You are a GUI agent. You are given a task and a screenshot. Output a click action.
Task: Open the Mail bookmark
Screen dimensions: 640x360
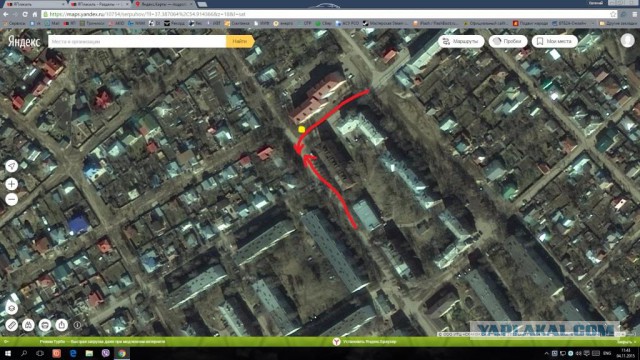click(53, 23)
